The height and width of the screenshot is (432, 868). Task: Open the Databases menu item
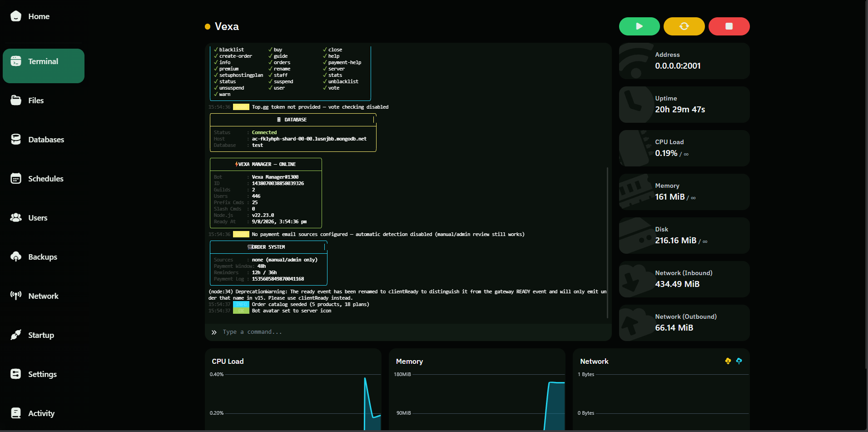43,140
